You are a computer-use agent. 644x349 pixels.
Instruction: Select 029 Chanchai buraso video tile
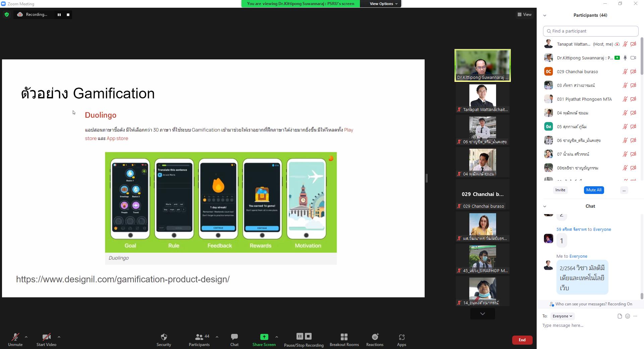point(483,194)
